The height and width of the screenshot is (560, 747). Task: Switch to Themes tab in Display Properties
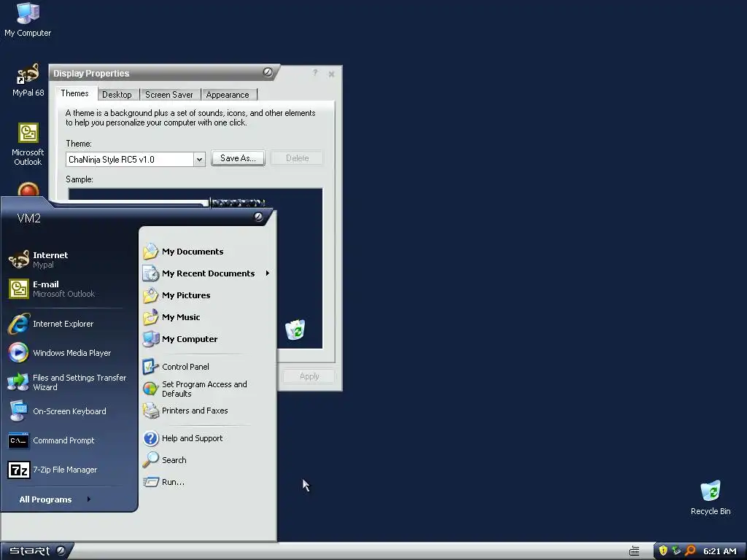tap(74, 93)
